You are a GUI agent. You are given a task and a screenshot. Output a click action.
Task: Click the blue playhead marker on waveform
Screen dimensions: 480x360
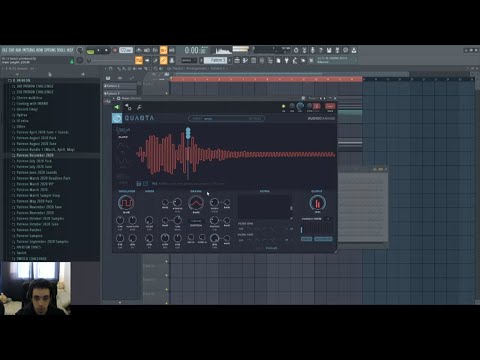point(188,133)
